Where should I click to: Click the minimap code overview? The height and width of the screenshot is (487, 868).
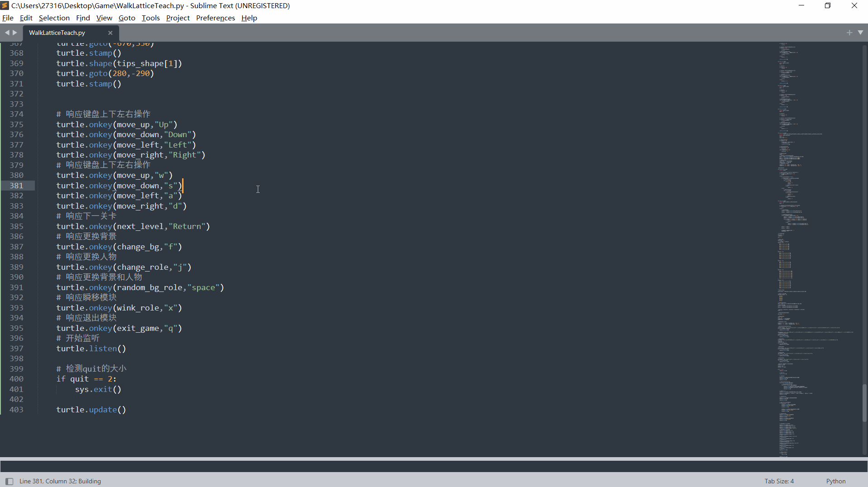tap(815, 249)
